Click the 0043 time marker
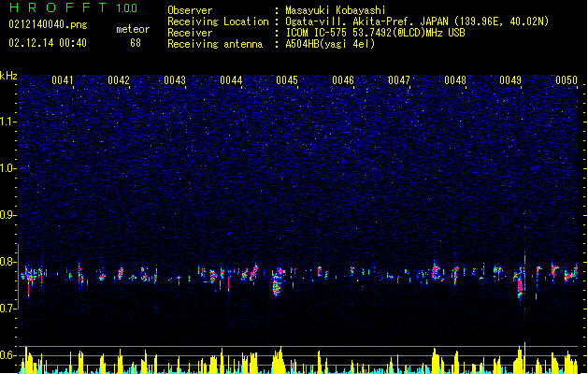This screenshot has height=374, width=588. pos(175,80)
